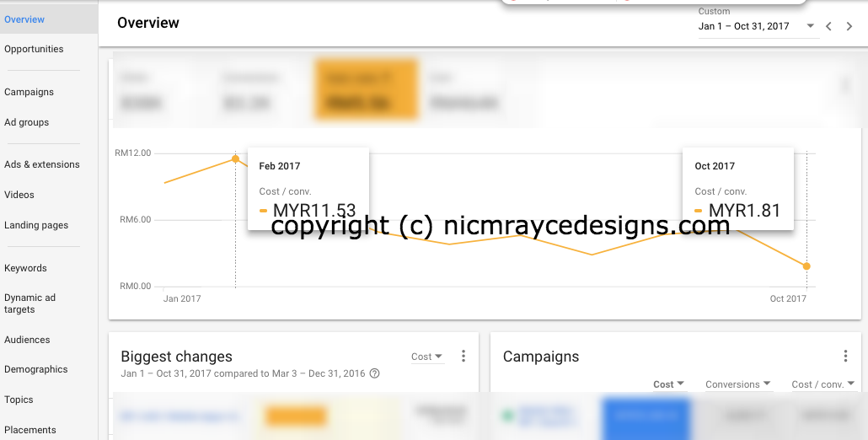Go to the next date range
868x440 pixels.
[x=849, y=26]
